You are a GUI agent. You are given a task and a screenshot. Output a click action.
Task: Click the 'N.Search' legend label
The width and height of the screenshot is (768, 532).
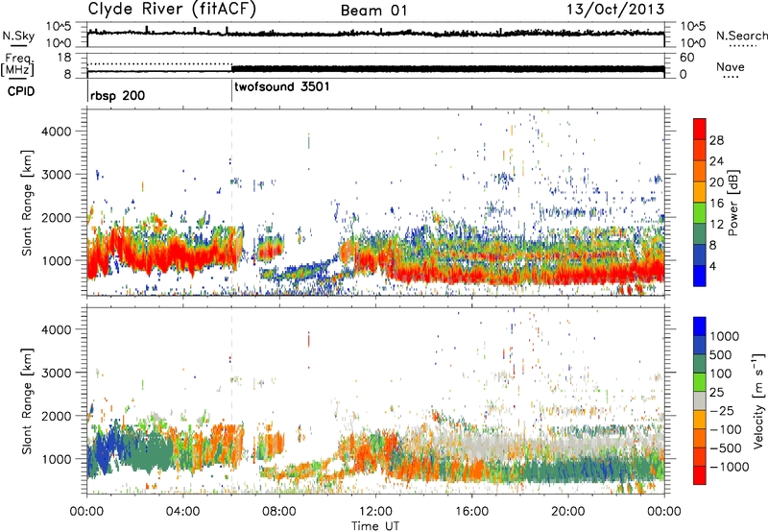coord(741,36)
